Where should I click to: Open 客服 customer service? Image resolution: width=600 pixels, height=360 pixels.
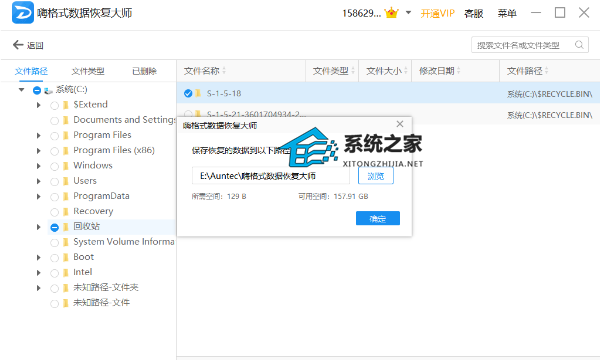tap(473, 13)
